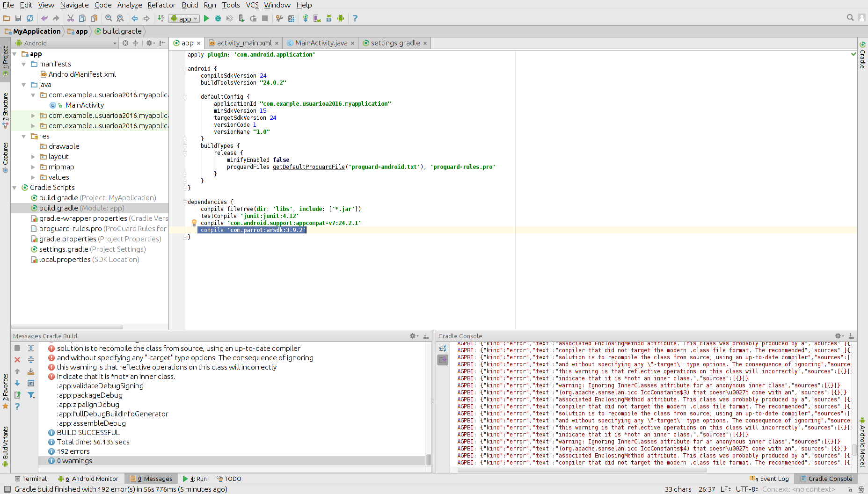Open the VCS menu
Viewport: 868px width, 494px height.
252,5
